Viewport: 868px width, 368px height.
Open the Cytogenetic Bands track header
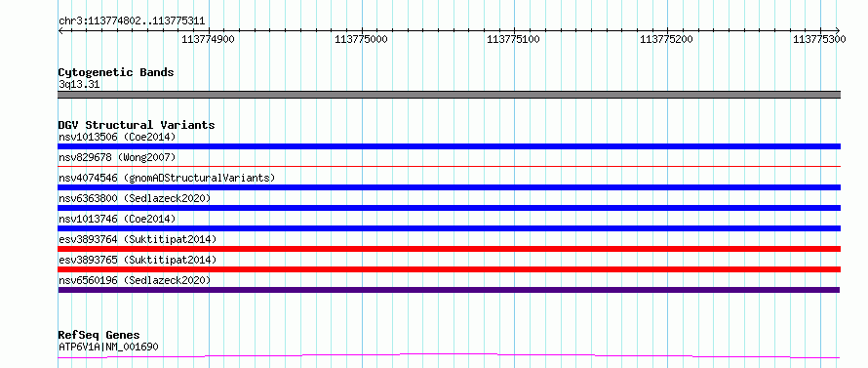click(x=116, y=72)
